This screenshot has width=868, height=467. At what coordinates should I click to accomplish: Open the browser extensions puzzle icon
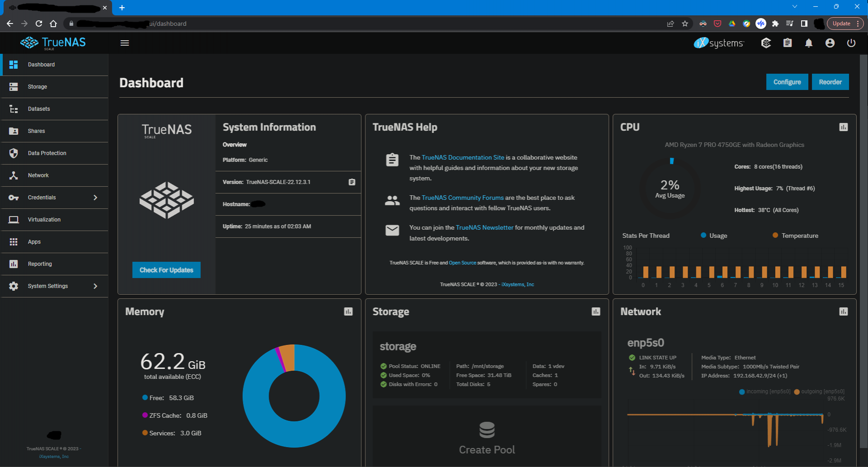tap(775, 24)
